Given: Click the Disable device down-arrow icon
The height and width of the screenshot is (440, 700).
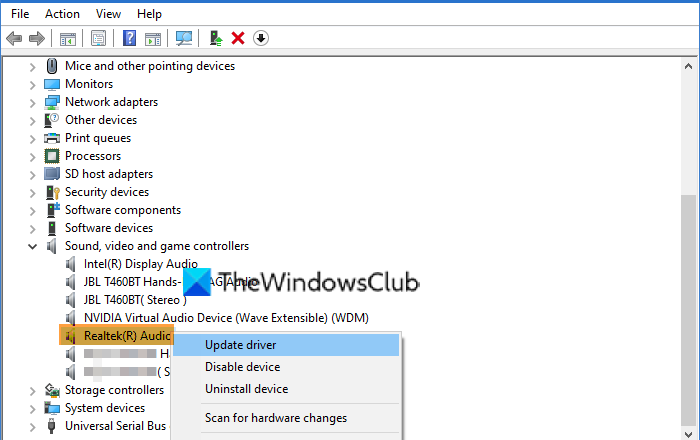Looking at the screenshot, I should click(x=261, y=38).
